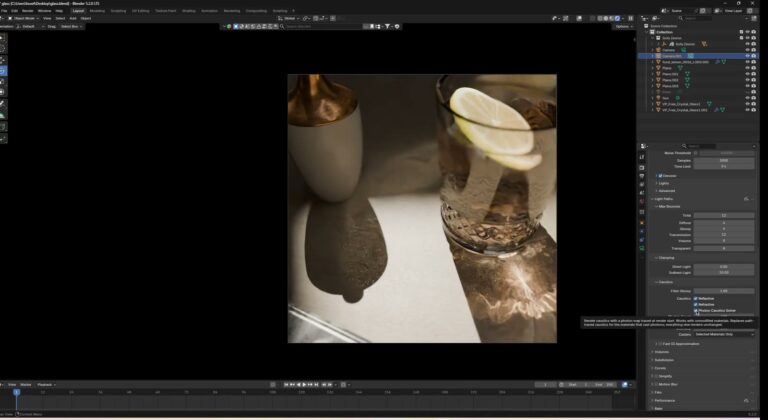
Task: Adjust the Indirect Light clamping field
Action: click(724, 272)
